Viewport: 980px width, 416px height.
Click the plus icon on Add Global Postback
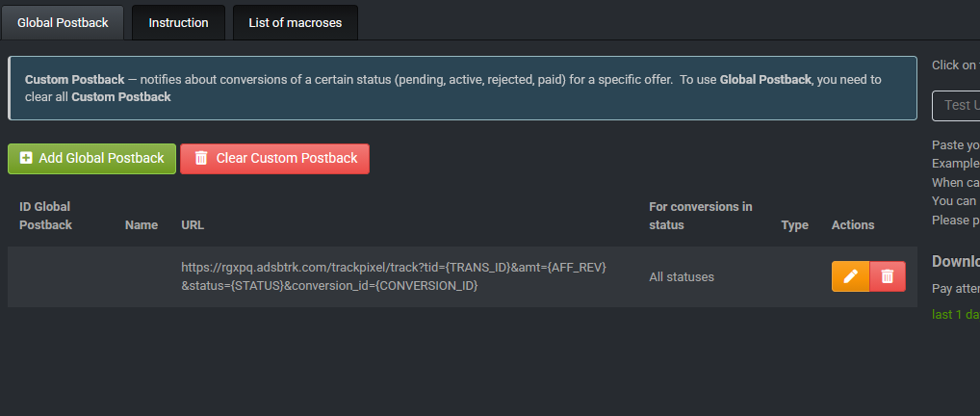tap(26, 158)
